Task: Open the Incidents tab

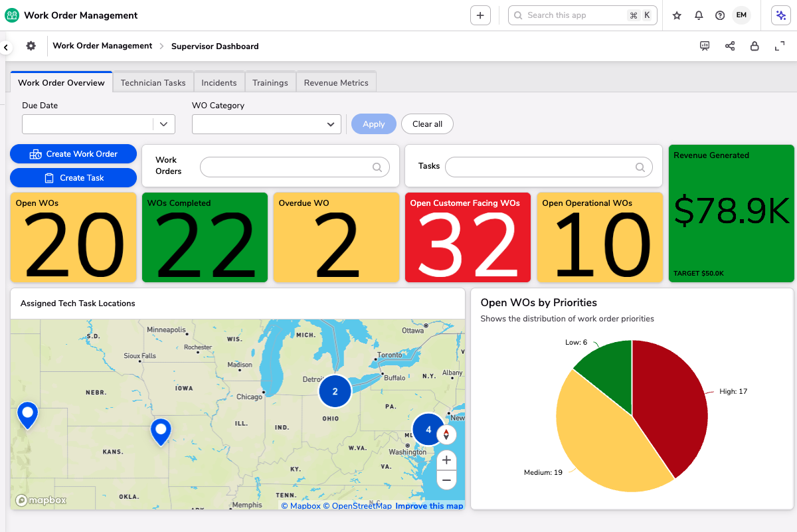Action: point(219,83)
